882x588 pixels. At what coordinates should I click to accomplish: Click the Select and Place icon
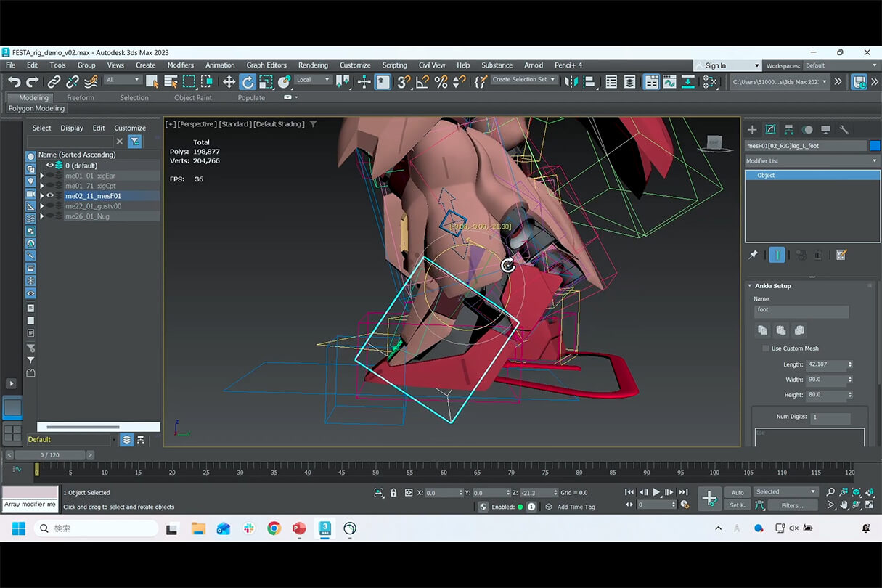coord(284,82)
